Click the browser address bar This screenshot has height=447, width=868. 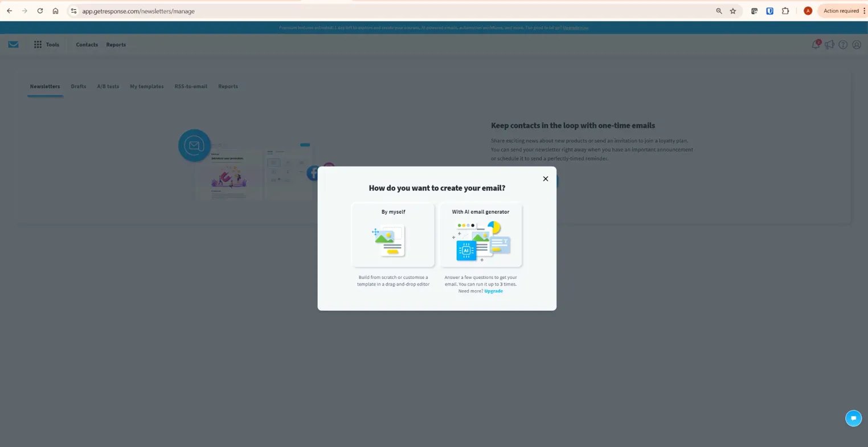(140, 11)
